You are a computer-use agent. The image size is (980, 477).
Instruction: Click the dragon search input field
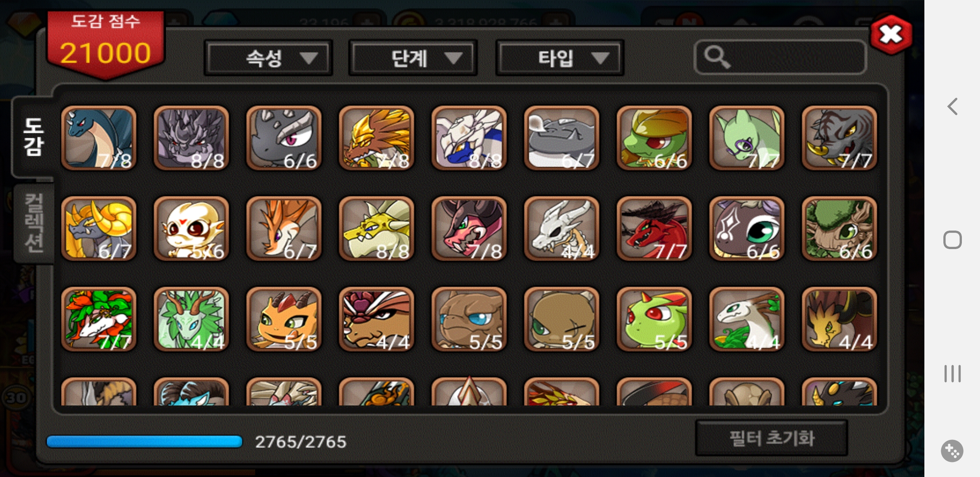780,57
